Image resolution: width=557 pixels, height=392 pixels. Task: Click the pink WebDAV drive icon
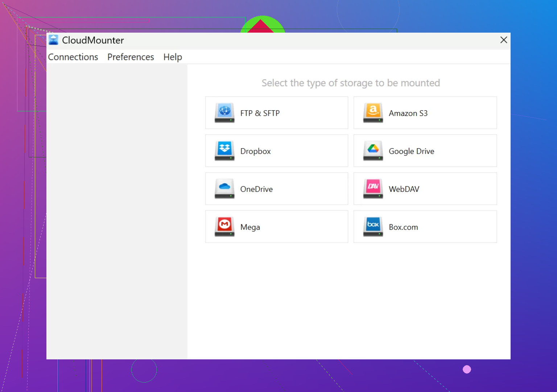coord(373,189)
